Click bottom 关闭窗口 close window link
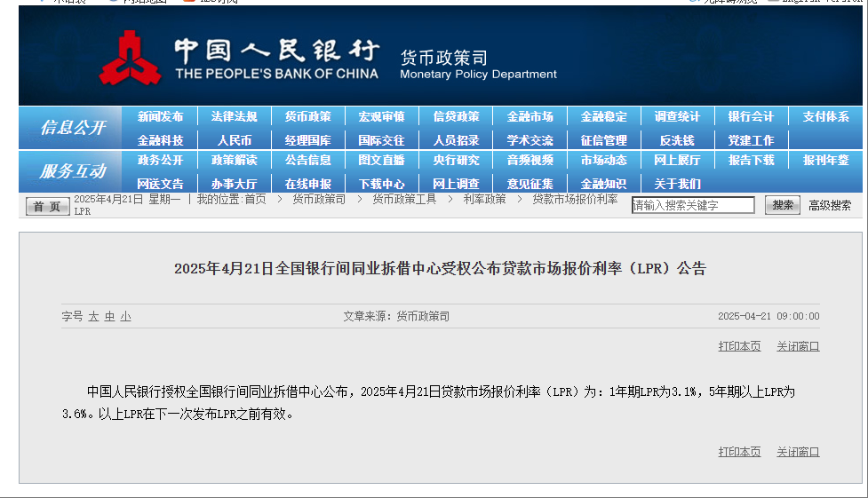Screen dimensions: 868x498 pyautogui.click(x=798, y=452)
